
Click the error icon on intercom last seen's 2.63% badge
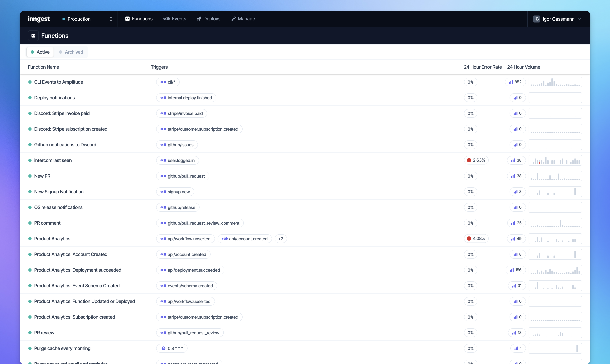(x=469, y=160)
